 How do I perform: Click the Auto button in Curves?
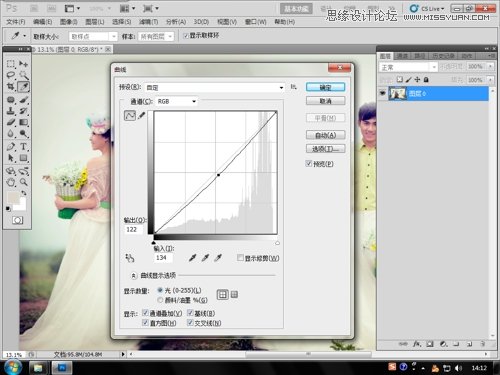pyautogui.click(x=325, y=135)
